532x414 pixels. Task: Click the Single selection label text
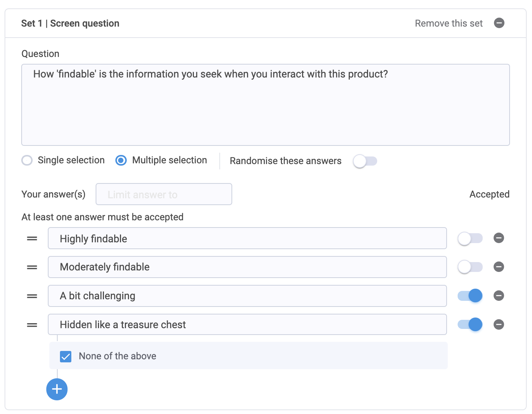(x=71, y=160)
